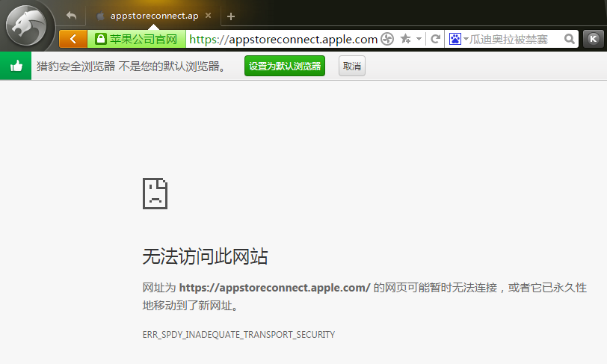
Task: Click the sad page error icon
Action: (x=155, y=194)
